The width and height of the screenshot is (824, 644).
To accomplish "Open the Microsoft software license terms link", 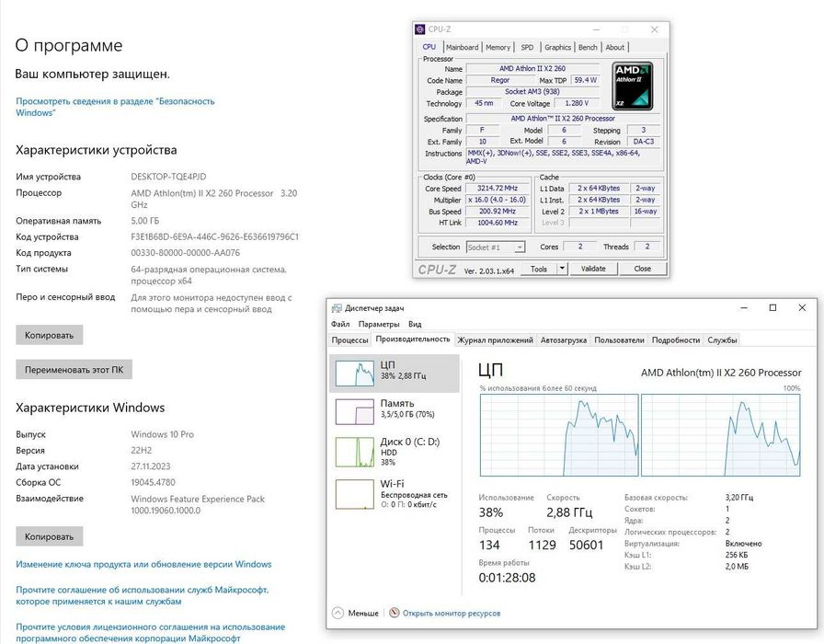I will coord(150,632).
